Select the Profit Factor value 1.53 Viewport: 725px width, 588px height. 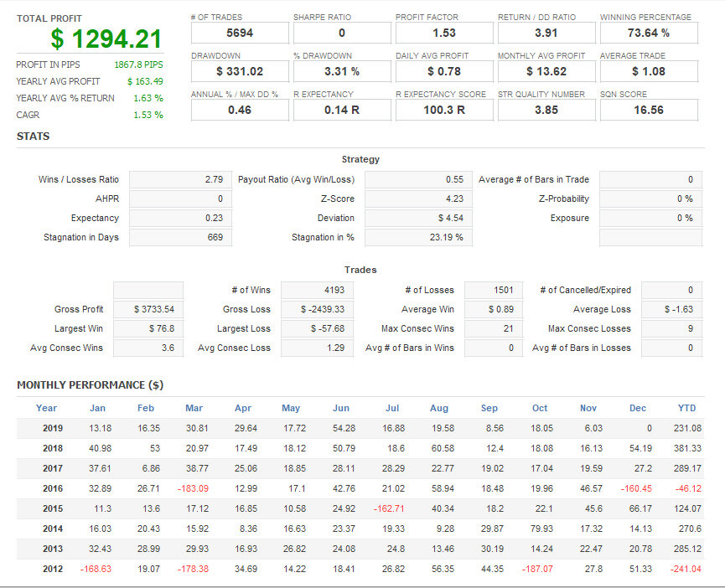tap(444, 34)
